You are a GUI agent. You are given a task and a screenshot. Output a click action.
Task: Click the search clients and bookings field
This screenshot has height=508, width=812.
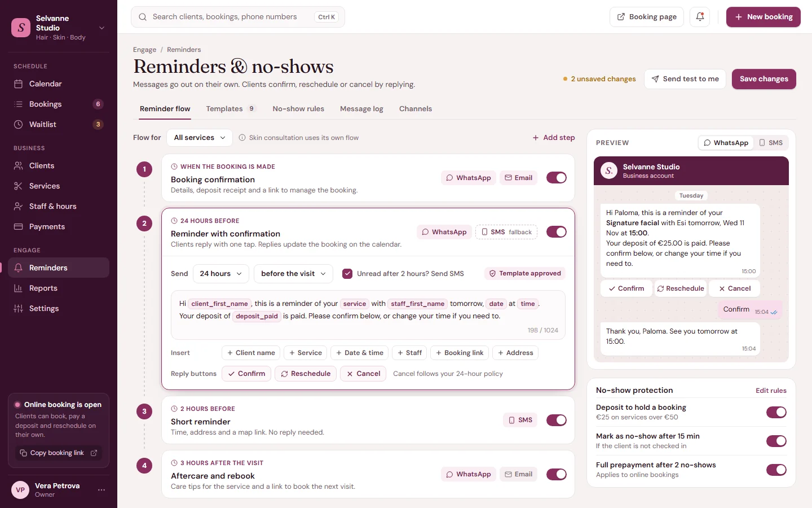(x=238, y=17)
